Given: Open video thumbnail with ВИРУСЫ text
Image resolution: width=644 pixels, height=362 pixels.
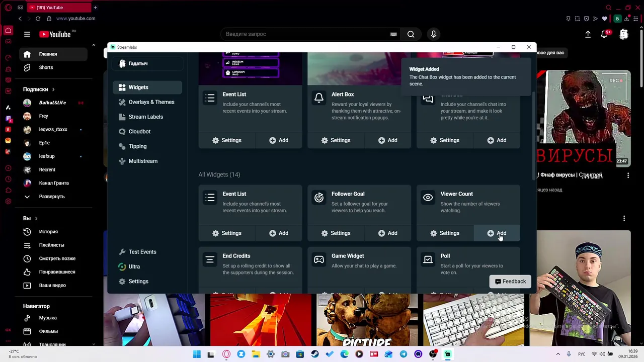Looking at the screenshot, I should coord(584,118).
